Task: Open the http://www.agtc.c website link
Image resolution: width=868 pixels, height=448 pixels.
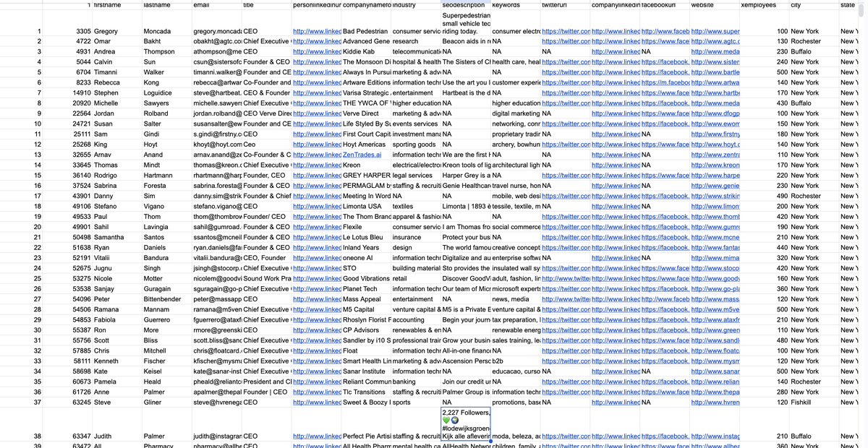Action: (x=715, y=42)
